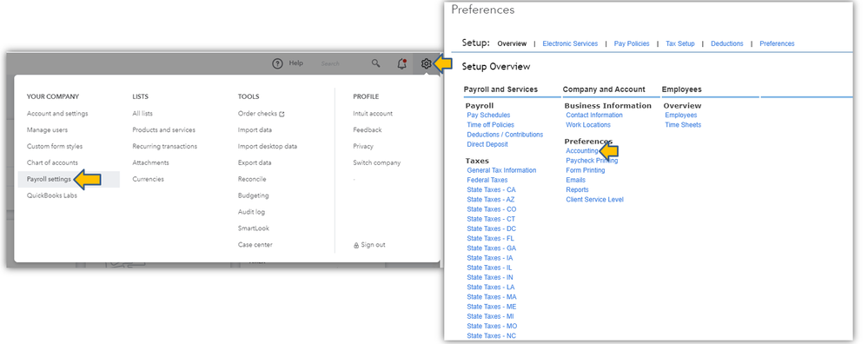Choose Export data tool

tap(255, 162)
